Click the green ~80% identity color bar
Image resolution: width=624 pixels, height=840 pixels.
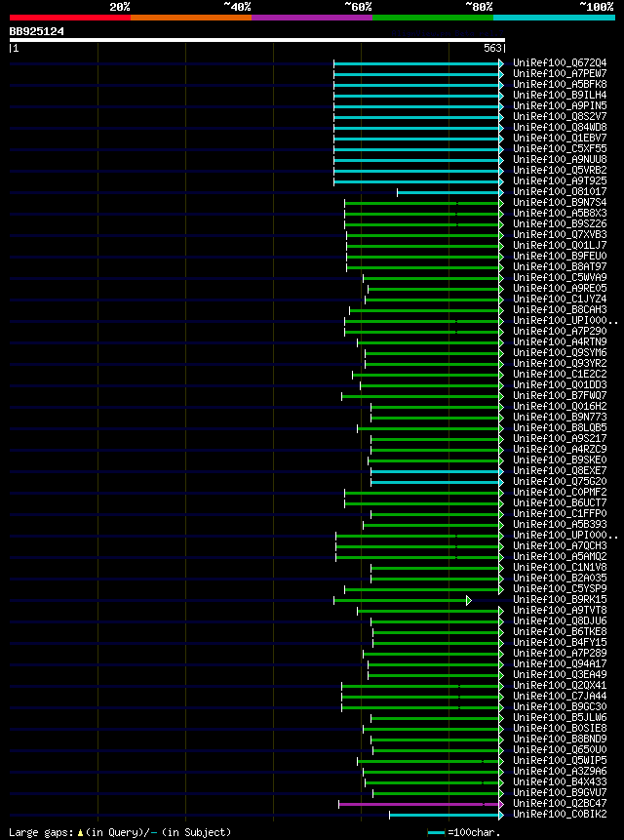click(x=433, y=18)
